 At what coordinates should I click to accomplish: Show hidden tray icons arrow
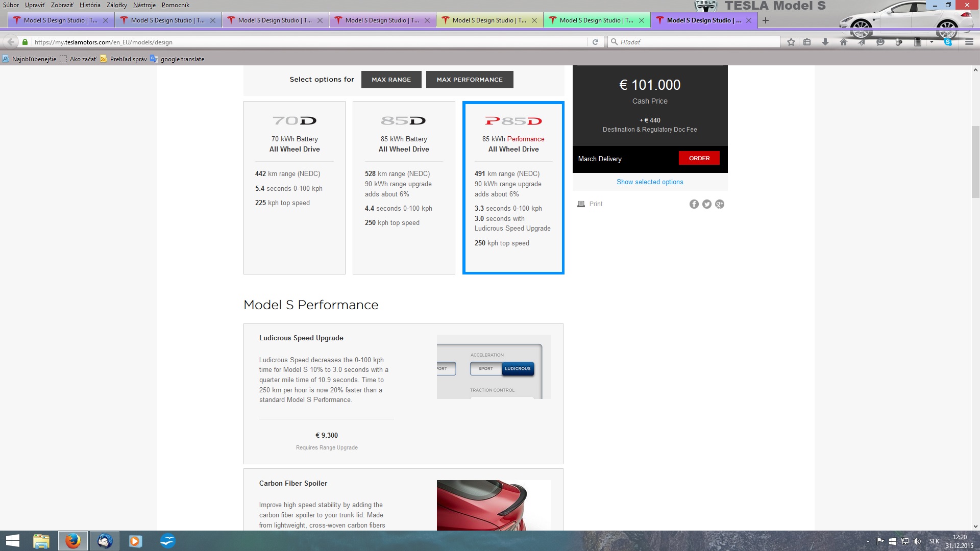click(x=868, y=541)
